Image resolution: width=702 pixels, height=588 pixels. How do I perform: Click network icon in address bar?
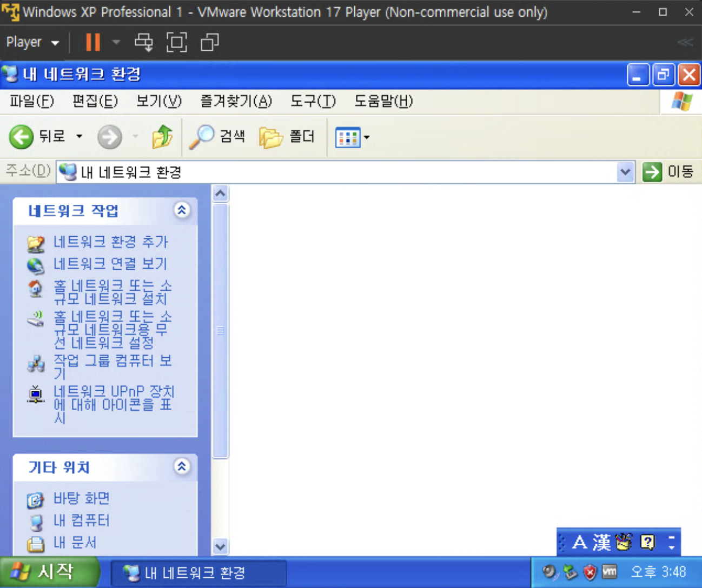(68, 172)
